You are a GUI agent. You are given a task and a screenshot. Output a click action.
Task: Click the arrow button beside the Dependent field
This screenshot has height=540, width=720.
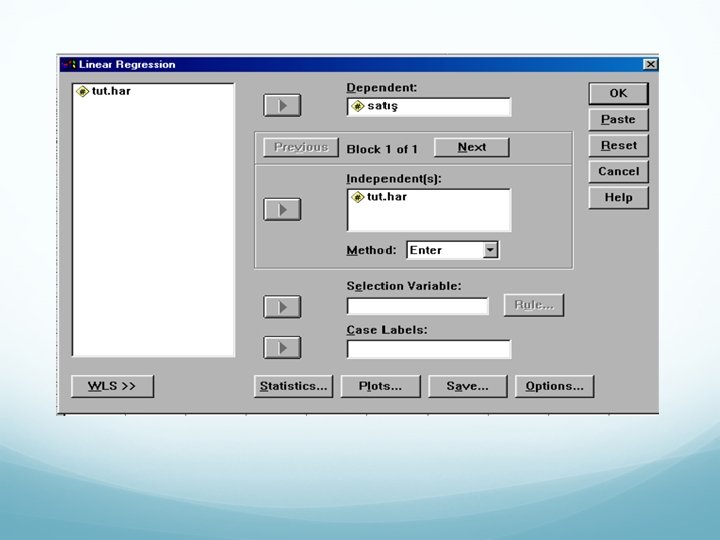[282, 105]
